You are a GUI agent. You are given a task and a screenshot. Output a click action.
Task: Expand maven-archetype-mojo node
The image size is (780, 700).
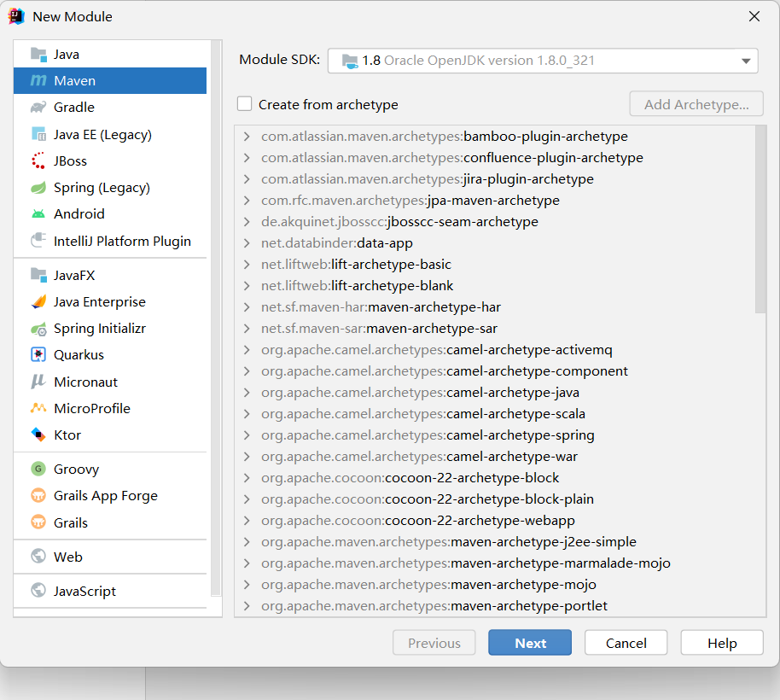[247, 585]
